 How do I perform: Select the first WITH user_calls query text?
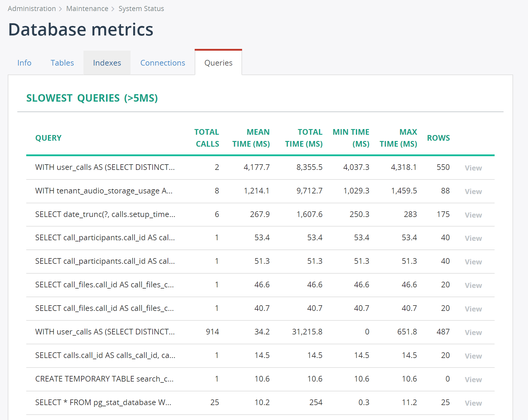point(105,167)
